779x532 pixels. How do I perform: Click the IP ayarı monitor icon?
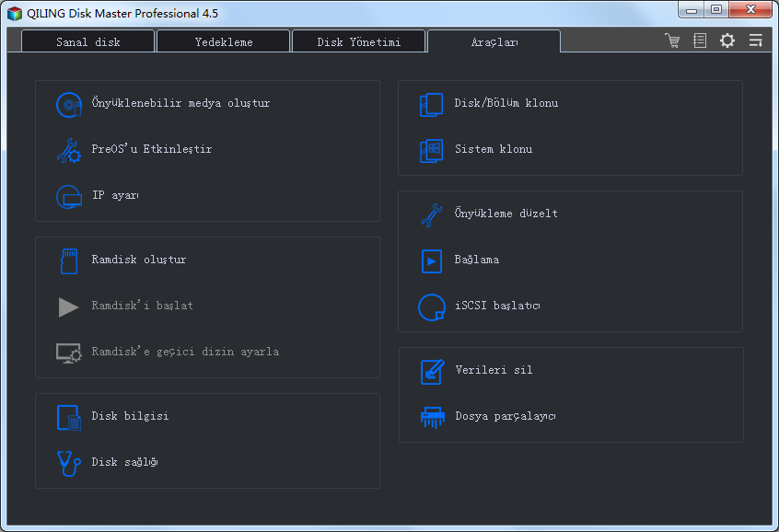pos(68,197)
